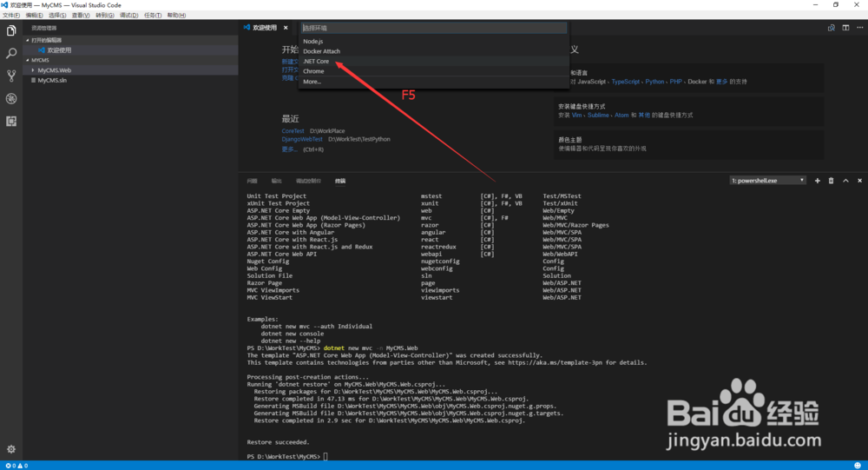868x470 pixels.
Task: Open the 颜色主题 color theme card
Action: coord(688,144)
